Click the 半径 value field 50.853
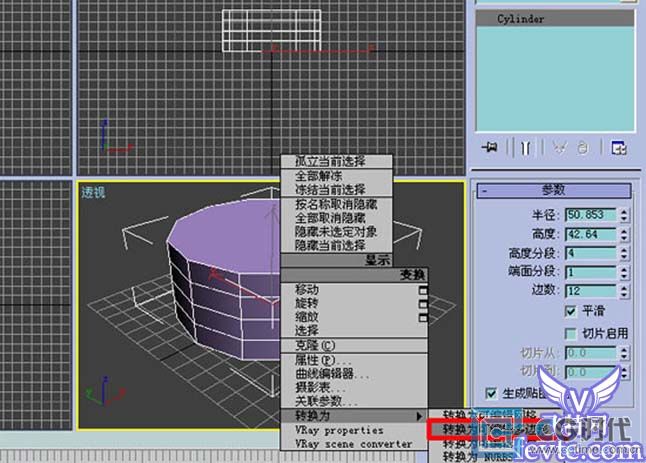 (590, 215)
